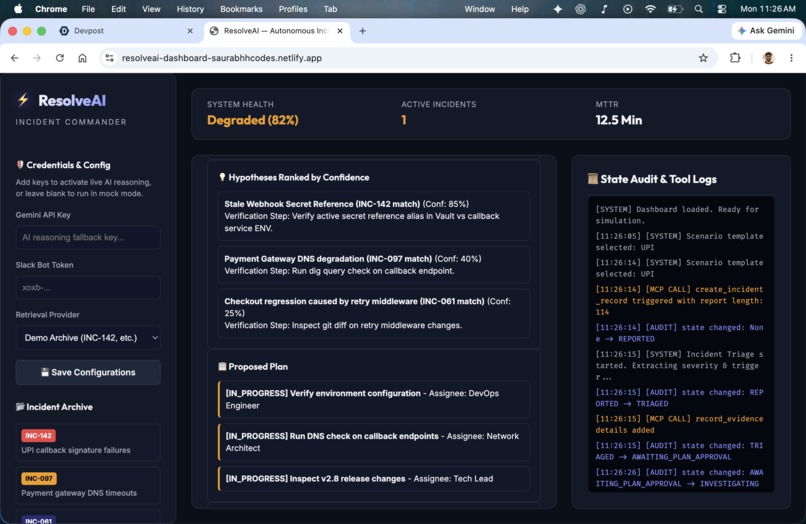Click the ResolveAI lightning bolt logo
Image resolution: width=806 pixels, height=524 pixels.
click(x=23, y=100)
